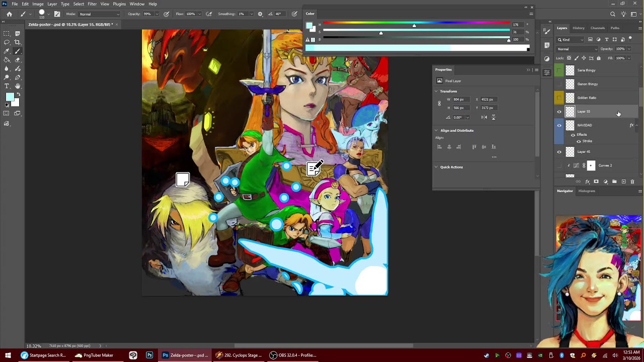Hide Layer 45 visibility eye
The image size is (644, 362).
click(559, 152)
